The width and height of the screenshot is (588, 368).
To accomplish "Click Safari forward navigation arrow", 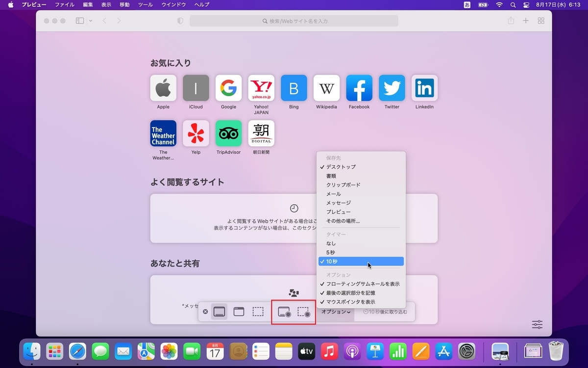I will (x=119, y=21).
